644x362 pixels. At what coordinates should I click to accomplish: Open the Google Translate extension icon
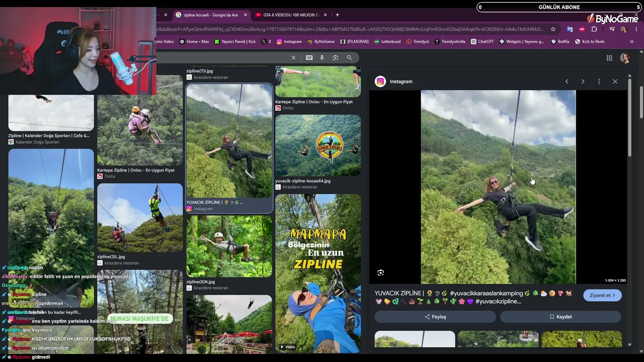[570, 29]
